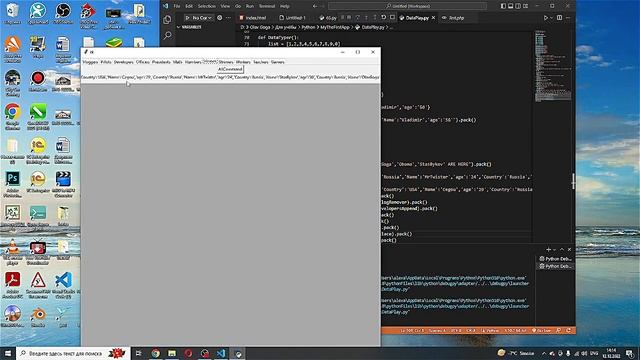Viewport: 640px width, 360px height.
Task: Open the Windows Start menu
Action: click(x=8, y=353)
